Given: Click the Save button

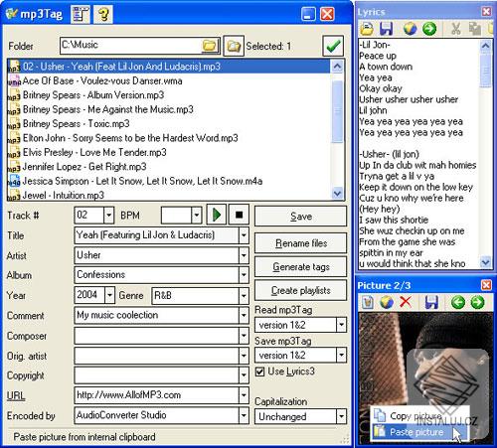Looking at the screenshot, I should 301,217.
